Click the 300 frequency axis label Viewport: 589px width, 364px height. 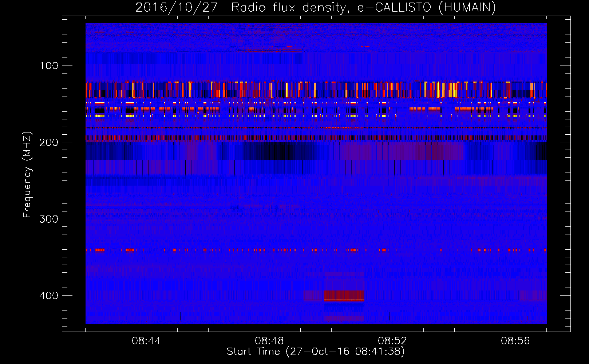coord(49,219)
